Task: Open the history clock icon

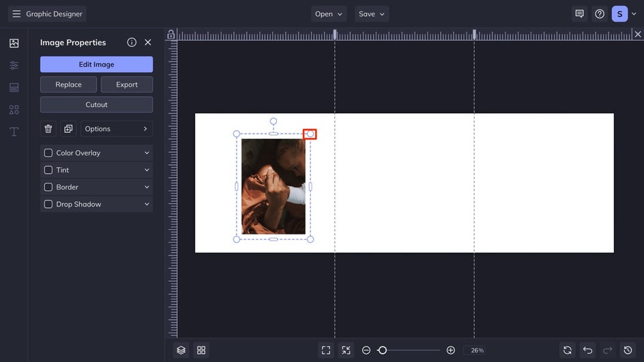Action: click(x=628, y=350)
